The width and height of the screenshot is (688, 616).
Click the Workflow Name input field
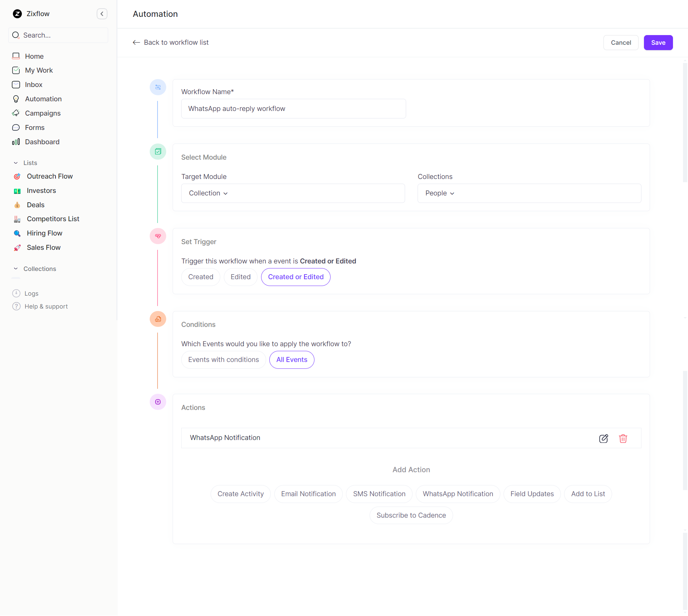(293, 109)
